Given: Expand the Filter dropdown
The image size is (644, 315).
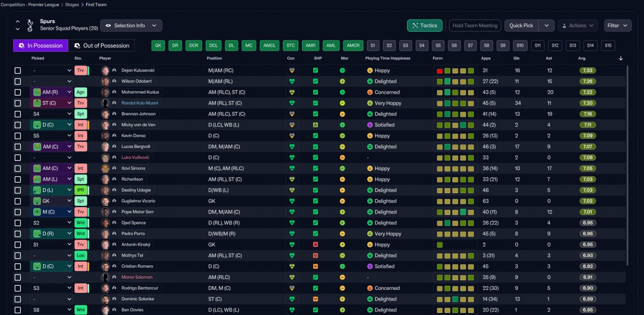Looking at the screenshot, I should click(618, 26).
